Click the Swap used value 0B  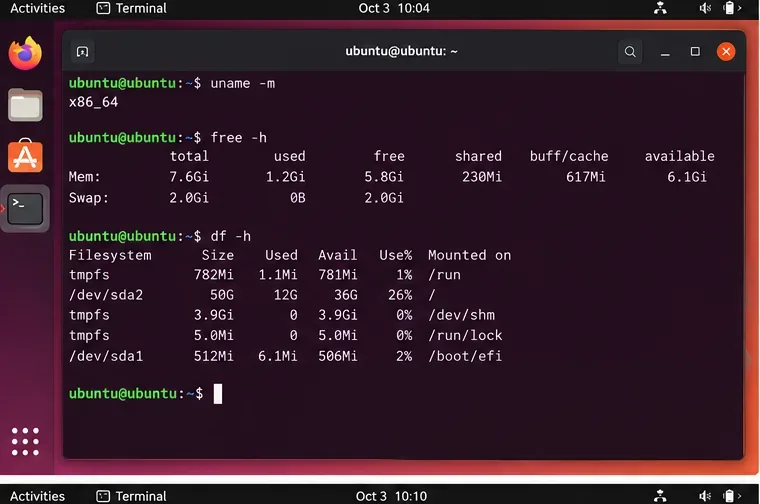tap(298, 198)
